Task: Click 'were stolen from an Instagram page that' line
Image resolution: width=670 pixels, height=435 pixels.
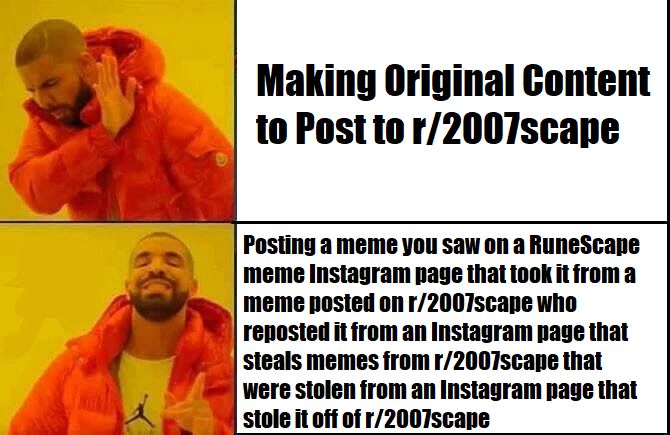Action: (x=440, y=390)
